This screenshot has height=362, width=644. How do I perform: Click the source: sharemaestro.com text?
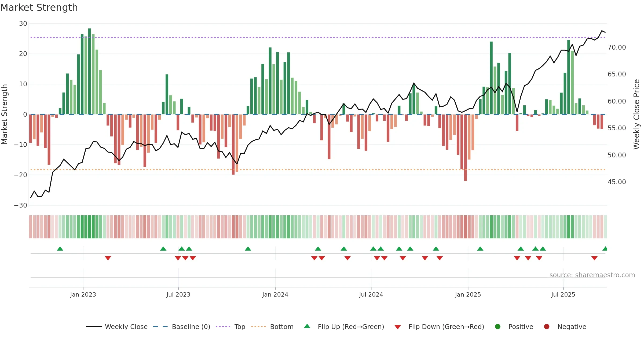592,275
